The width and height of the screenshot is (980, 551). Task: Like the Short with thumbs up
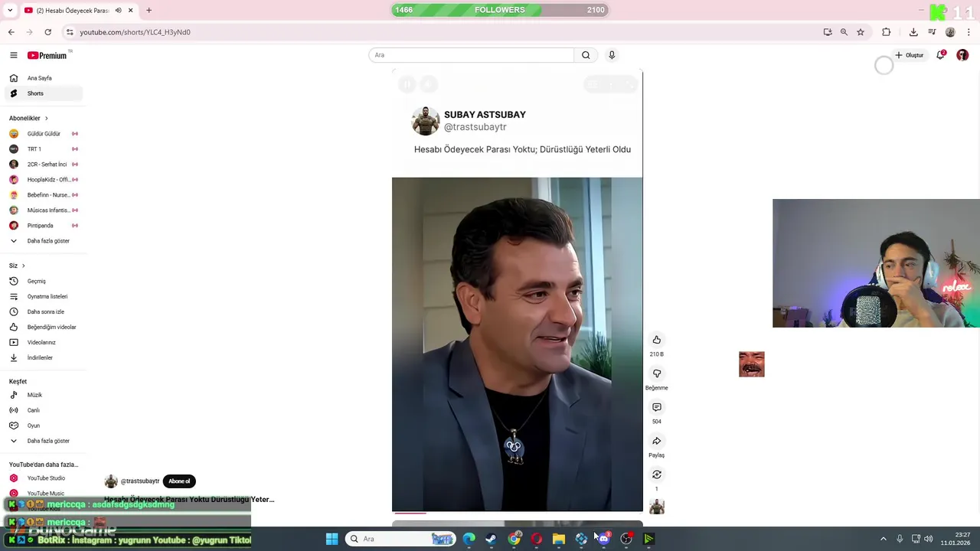tap(656, 340)
